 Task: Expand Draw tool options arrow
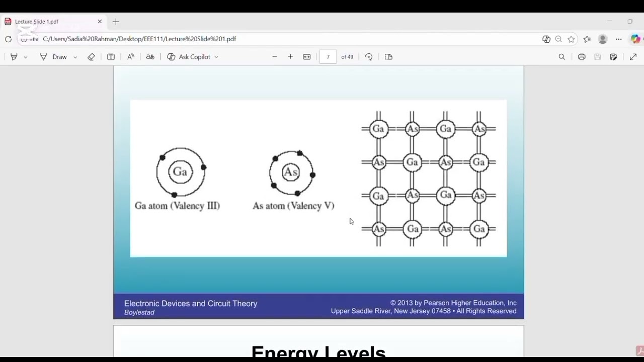click(75, 57)
